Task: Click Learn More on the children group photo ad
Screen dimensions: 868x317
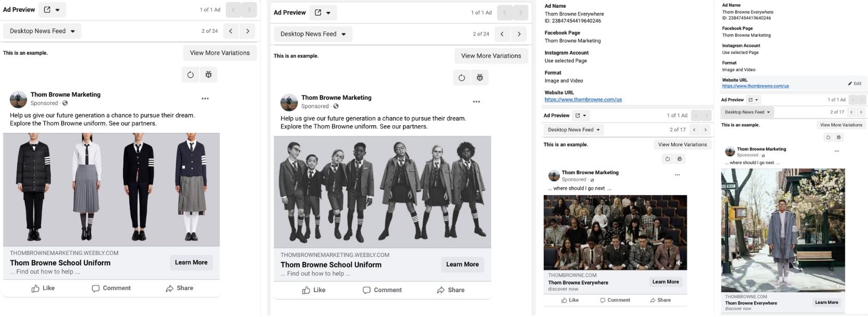Action: pyautogui.click(x=462, y=265)
